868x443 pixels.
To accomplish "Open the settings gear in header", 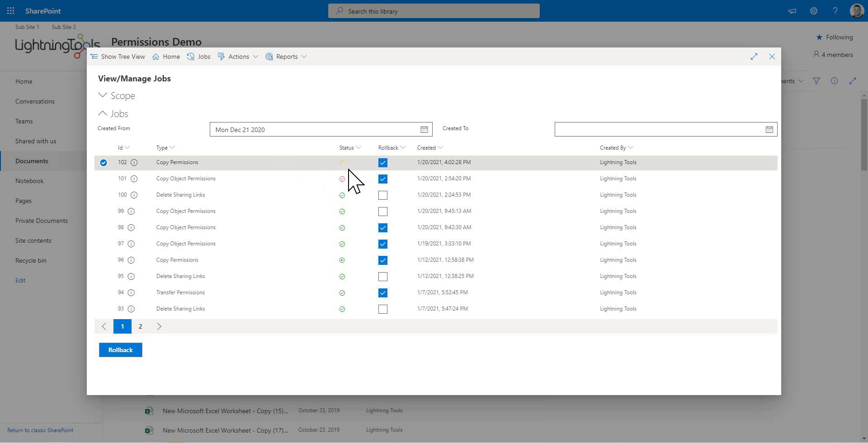I will tap(813, 11).
